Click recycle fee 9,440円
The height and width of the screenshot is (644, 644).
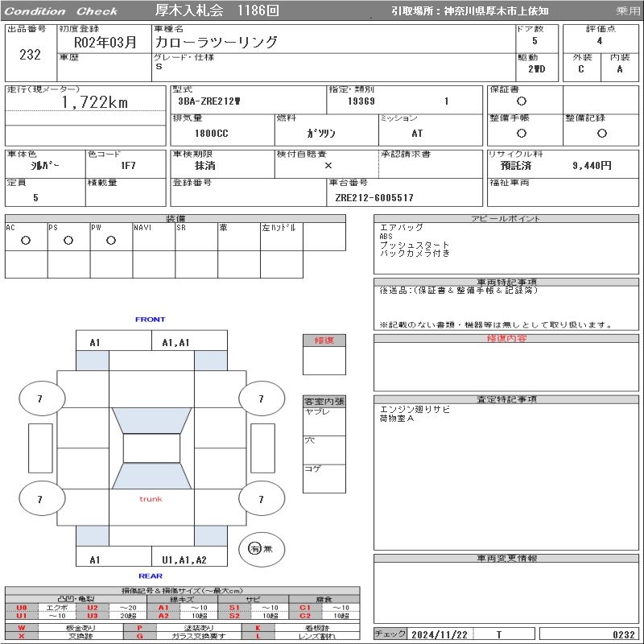click(592, 166)
